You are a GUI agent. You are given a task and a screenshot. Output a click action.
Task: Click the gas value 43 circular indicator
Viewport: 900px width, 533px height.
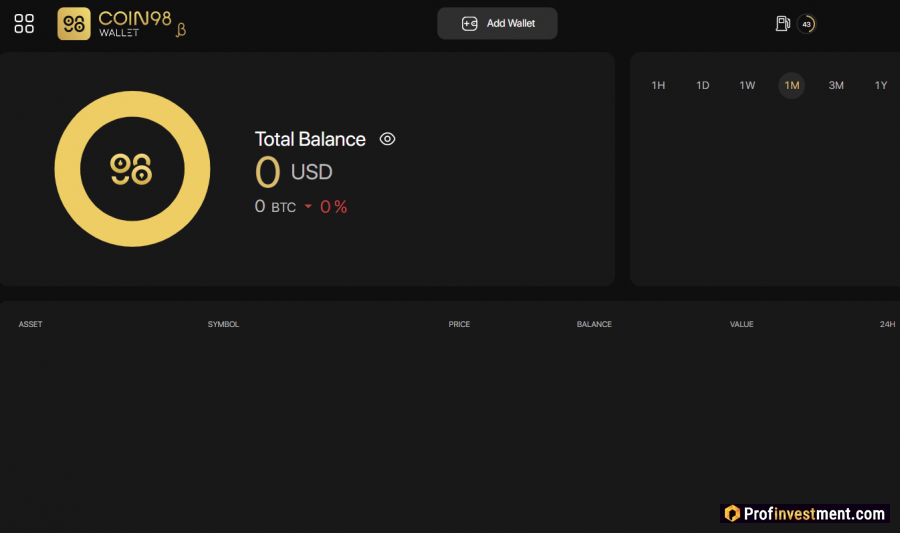pyautogui.click(x=806, y=24)
